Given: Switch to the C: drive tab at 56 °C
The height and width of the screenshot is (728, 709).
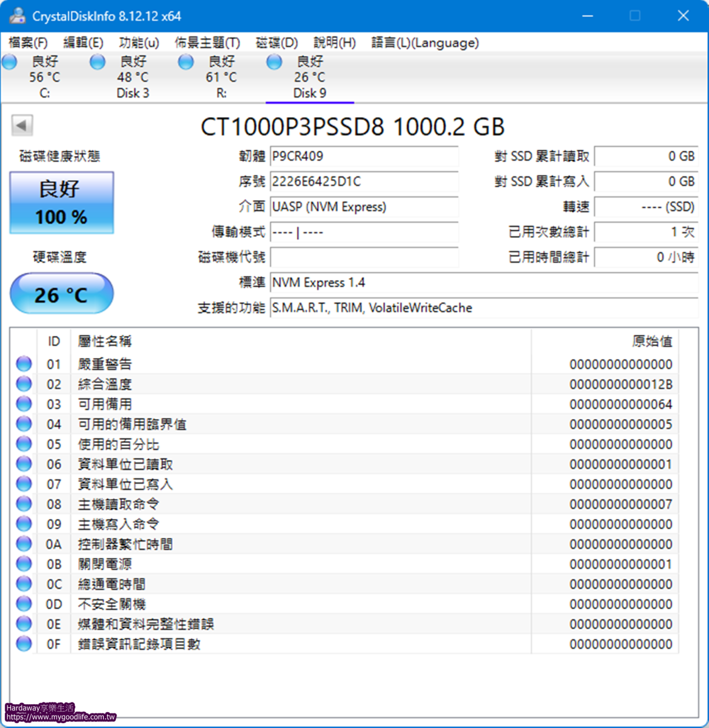Looking at the screenshot, I should [x=45, y=77].
